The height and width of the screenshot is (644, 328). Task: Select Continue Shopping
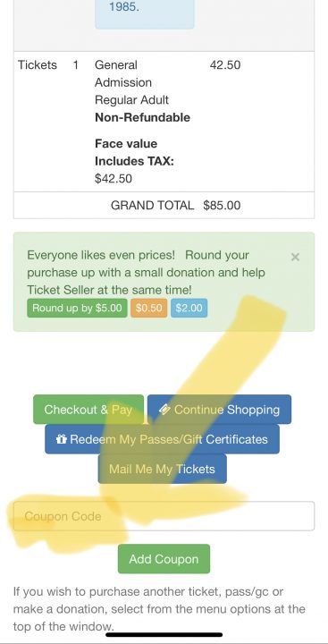[219, 410]
